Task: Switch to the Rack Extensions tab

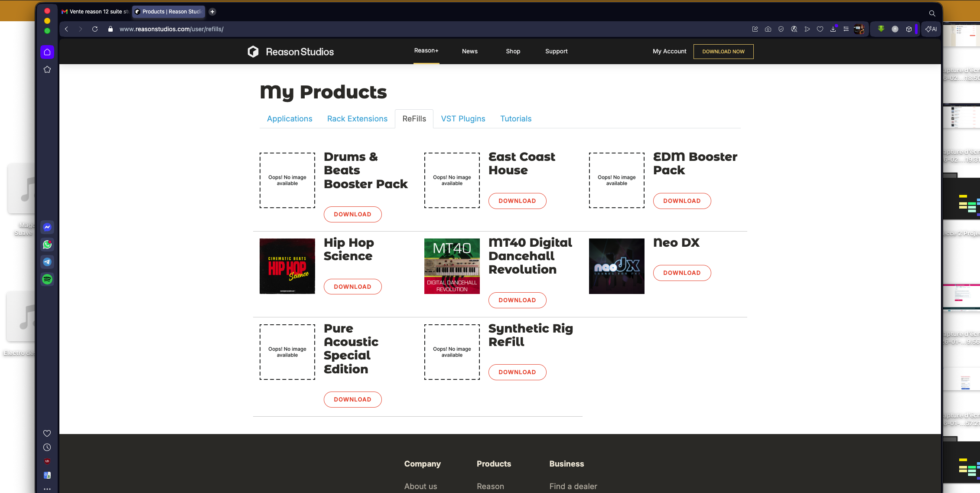Action: coord(357,119)
